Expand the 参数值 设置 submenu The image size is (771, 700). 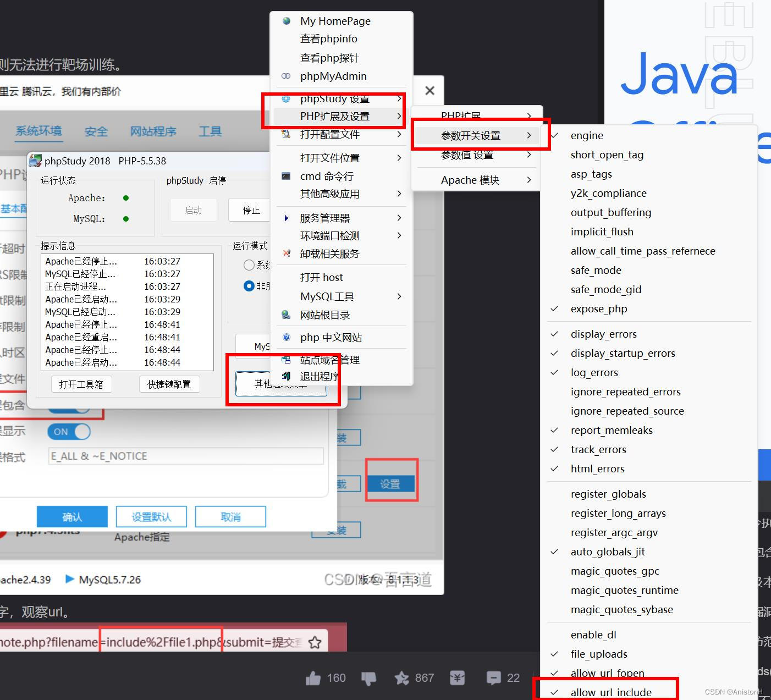[x=477, y=155]
